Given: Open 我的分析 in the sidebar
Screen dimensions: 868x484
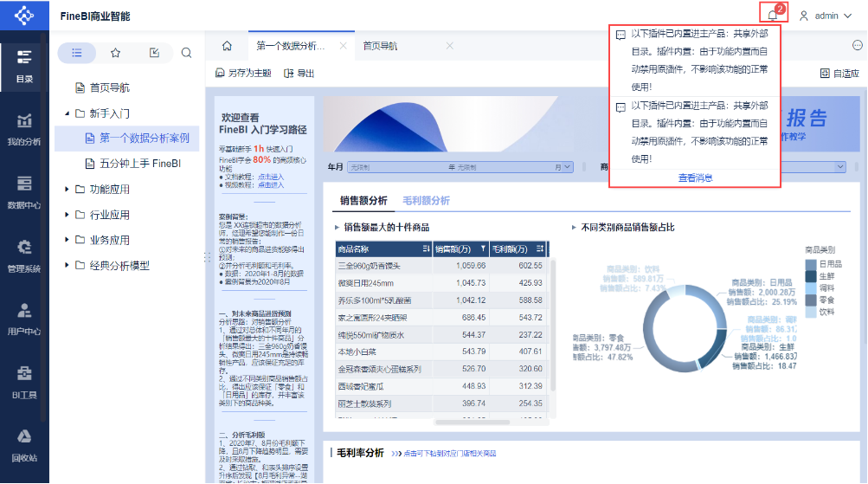Looking at the screenshot, I should (24, 130).
